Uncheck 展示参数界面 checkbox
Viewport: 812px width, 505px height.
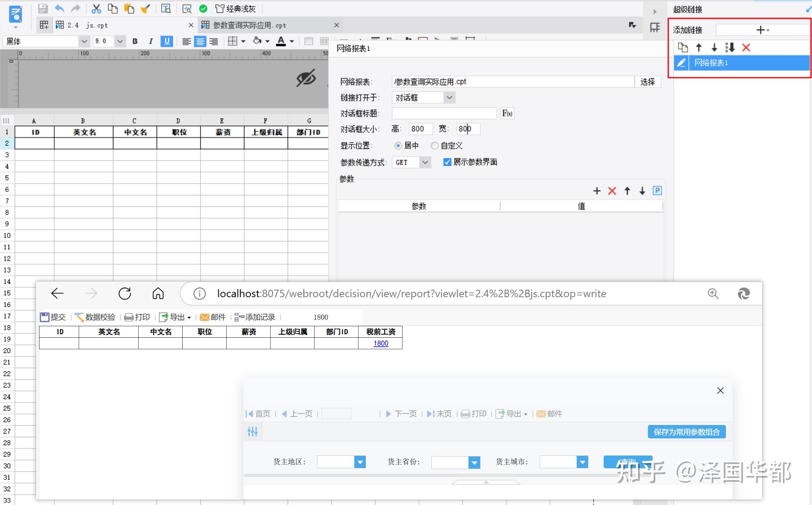point(447,162)
